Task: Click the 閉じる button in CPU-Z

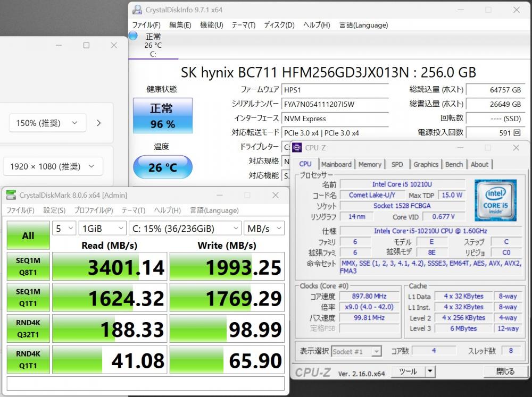Action: point(505,371)
